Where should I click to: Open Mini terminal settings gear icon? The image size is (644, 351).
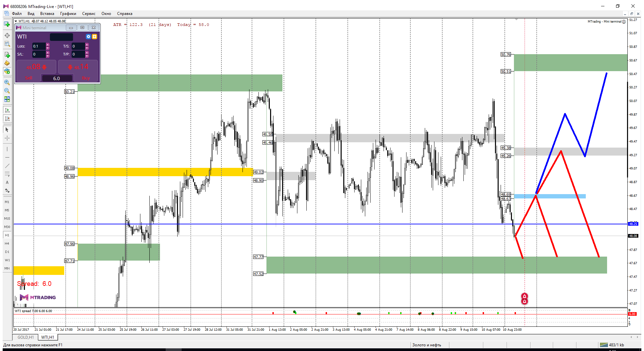click(x=88, y=37)
